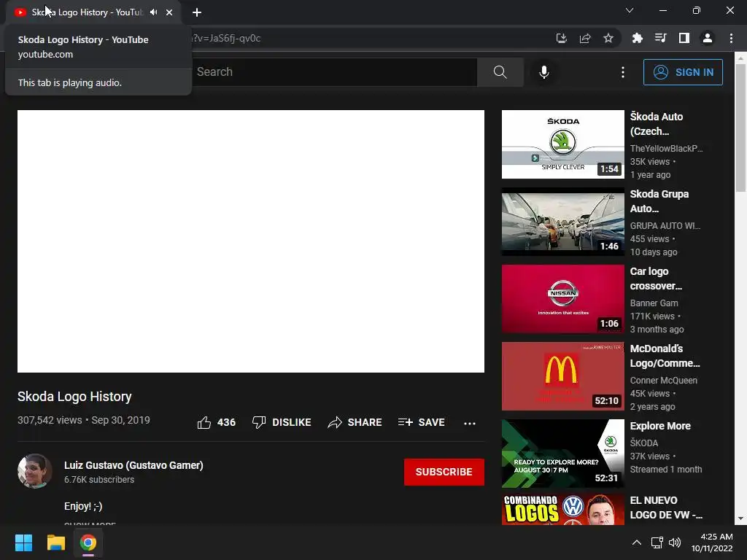Click the DISLIKE thumbs-down button
The image size is (747, 560).
tap(282, 422)
